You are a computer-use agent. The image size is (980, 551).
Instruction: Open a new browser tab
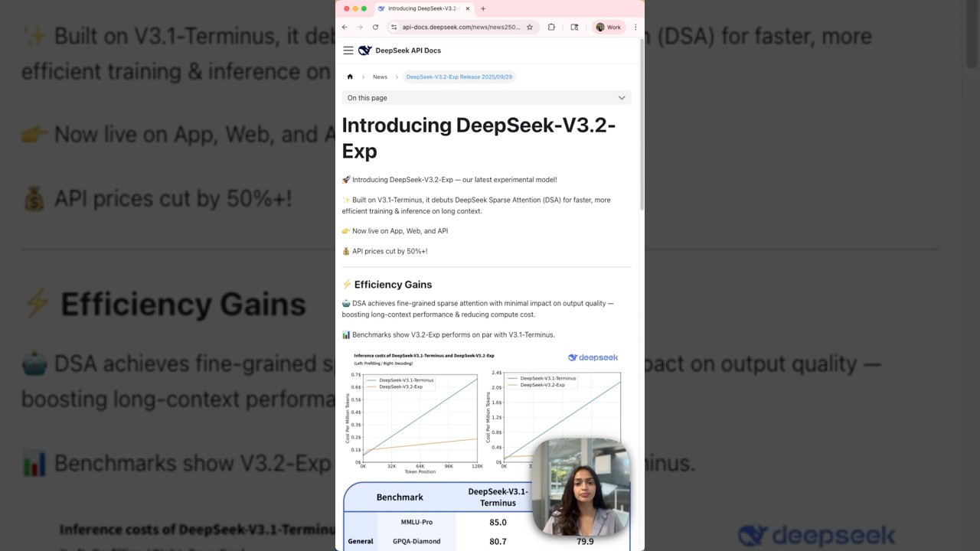click(x=483, y=8)
